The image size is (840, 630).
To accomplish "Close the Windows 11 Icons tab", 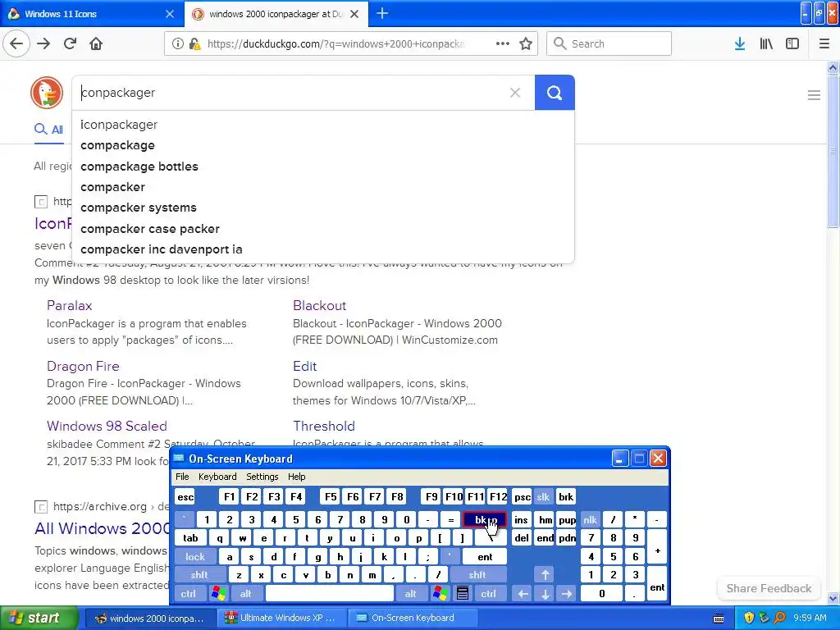I will (x=169, y=14).
